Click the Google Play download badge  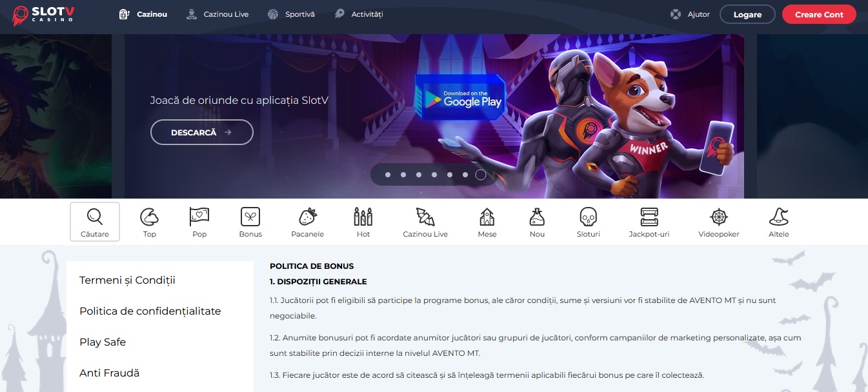tap(459, 99)
